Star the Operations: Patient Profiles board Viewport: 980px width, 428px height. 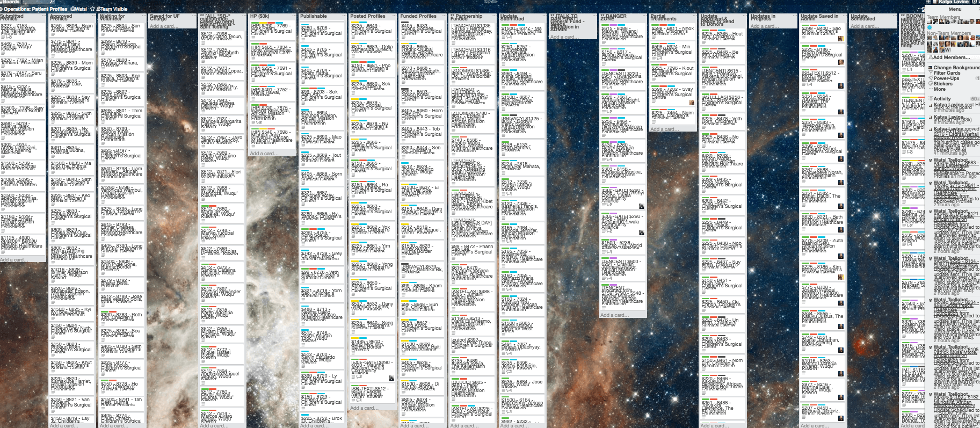(92, 9)
